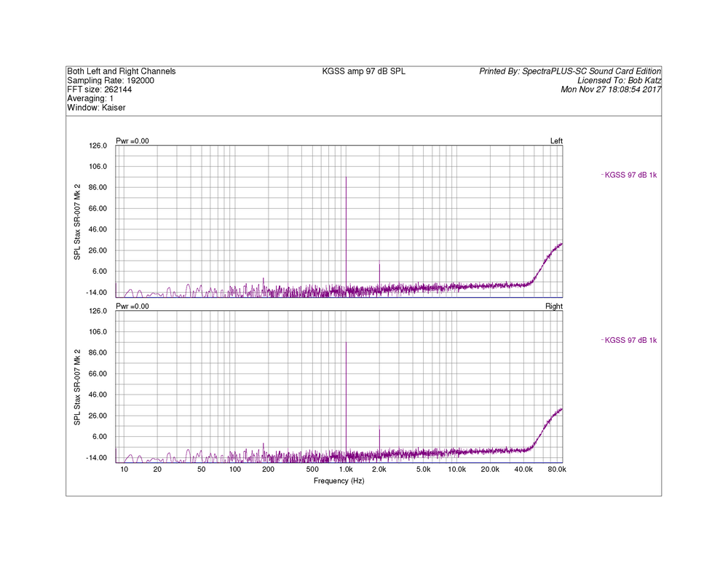728x562 pixels.
Task: Click the chart title KGSS amp 97 dB SPL
Action: [x=363, y=71]
